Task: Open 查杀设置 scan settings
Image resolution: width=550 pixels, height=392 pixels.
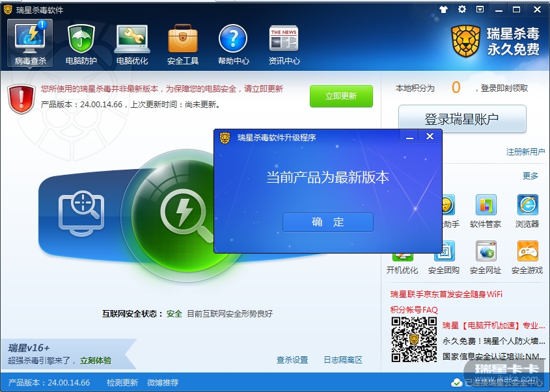Action: click(292, 359)
